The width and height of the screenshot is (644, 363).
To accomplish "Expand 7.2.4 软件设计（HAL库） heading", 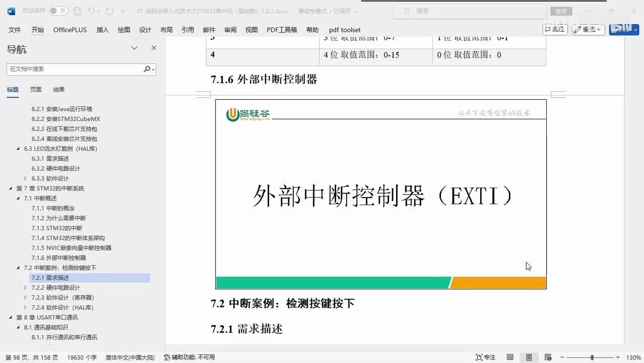I will click(26, 308).
